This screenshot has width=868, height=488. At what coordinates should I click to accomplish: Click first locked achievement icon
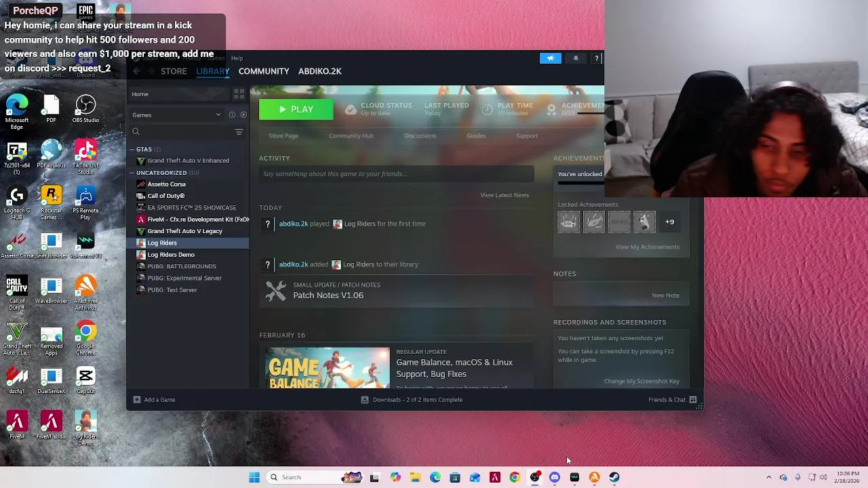coord(569,222)
